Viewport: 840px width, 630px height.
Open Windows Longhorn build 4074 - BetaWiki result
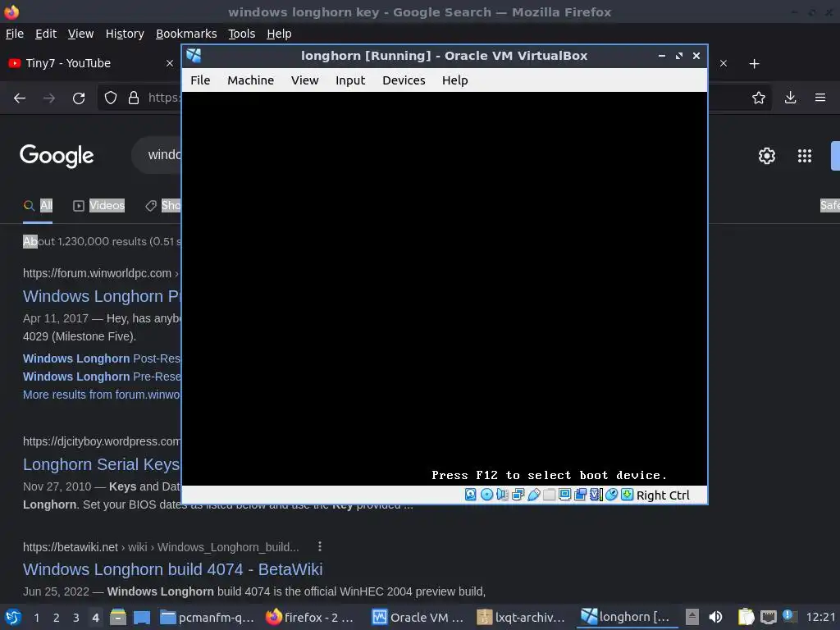[172, 569]
